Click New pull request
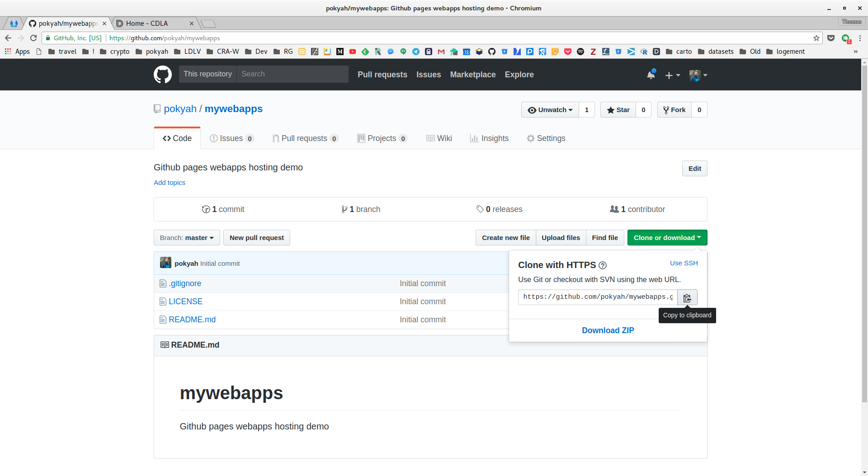 [257, 238]
